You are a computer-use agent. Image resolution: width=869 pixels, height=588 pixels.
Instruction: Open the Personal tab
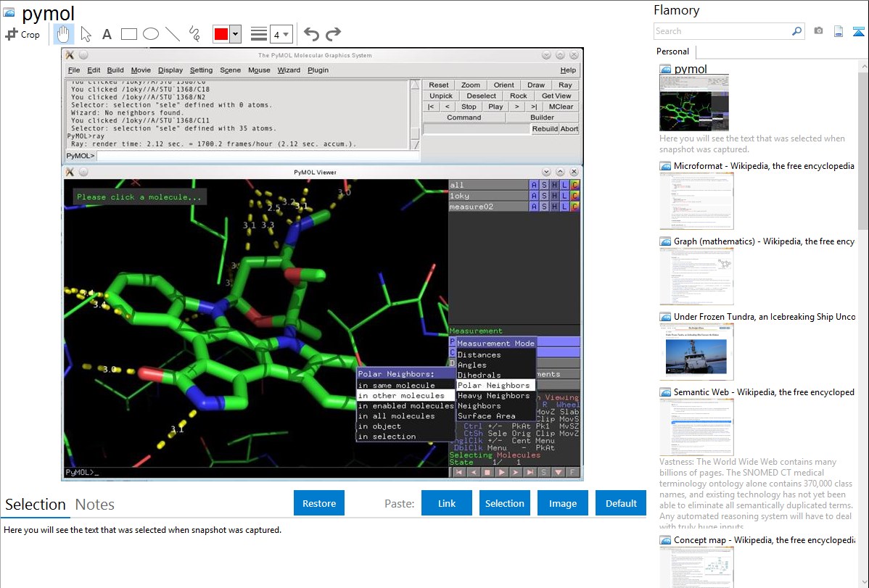pos(673,51)
